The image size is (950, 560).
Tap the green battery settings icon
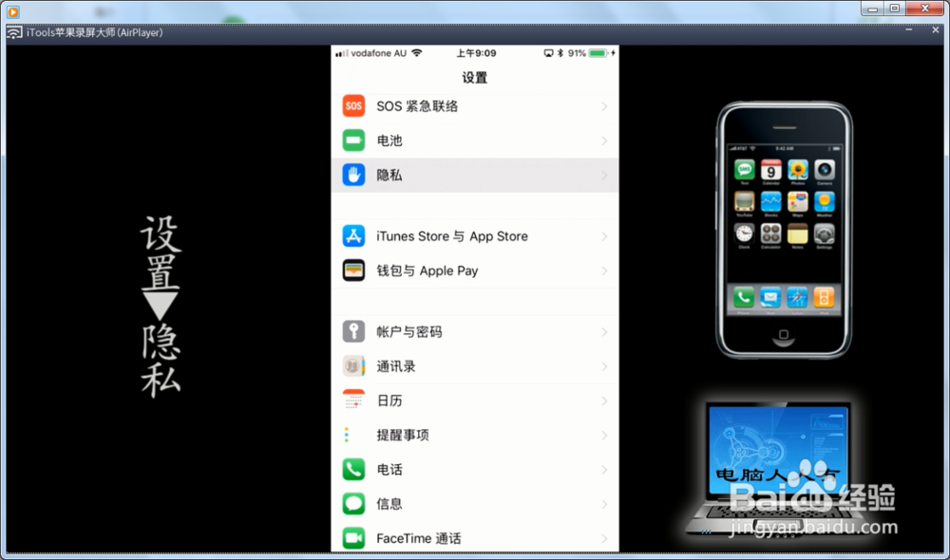(x=353, y=140)
